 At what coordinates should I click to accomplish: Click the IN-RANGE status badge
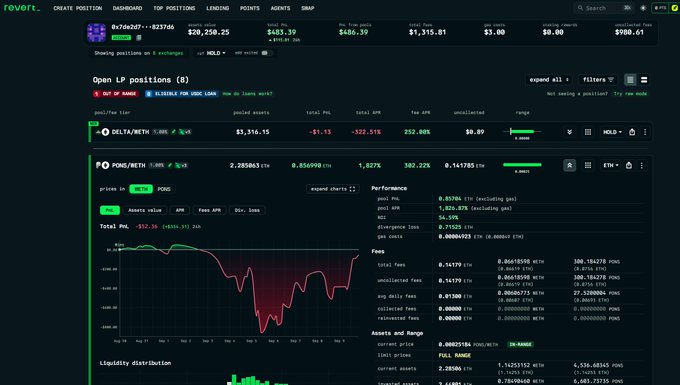pyautogui.click(x=520, y=344)
